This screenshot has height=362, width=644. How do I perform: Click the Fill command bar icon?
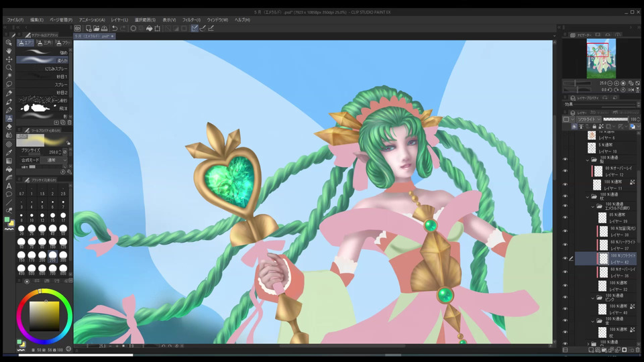(150, 28)
